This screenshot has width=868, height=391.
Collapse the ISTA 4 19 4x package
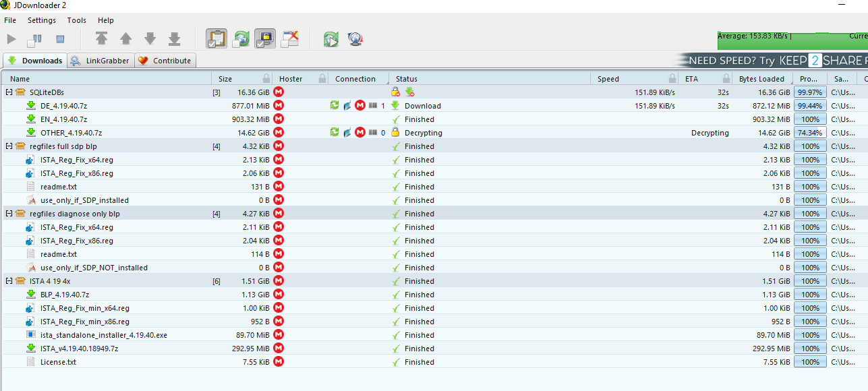pos(9,281)
